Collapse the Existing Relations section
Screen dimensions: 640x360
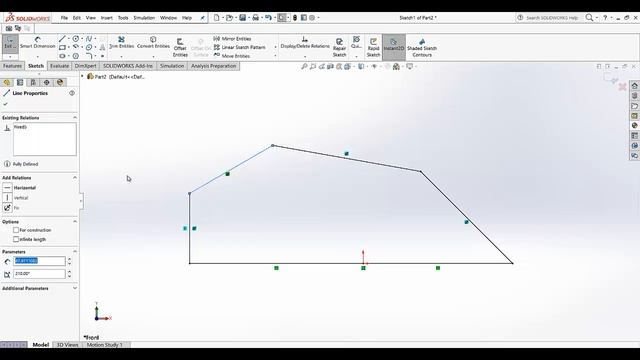tap(75, 118)
